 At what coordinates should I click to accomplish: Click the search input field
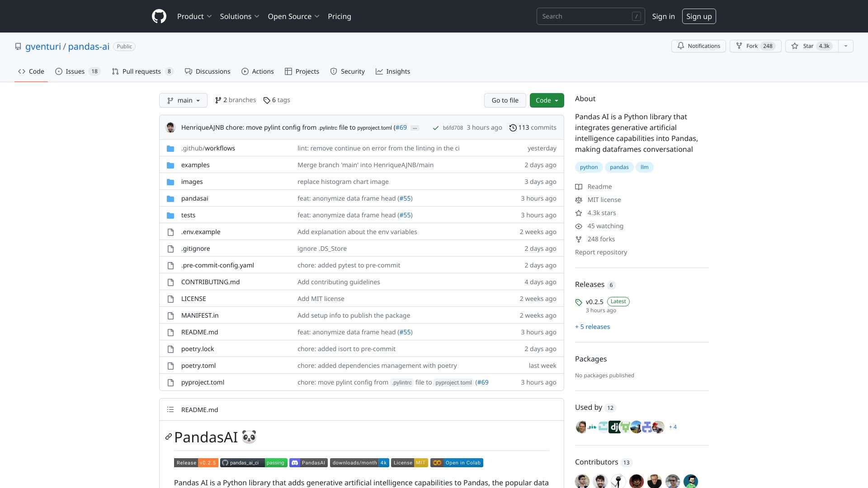[x=585, y=16]
